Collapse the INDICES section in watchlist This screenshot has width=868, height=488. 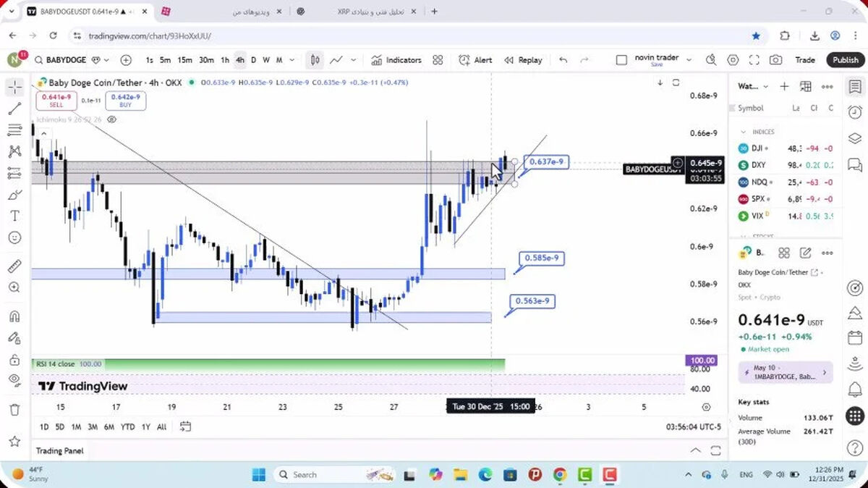click(743, 132)
